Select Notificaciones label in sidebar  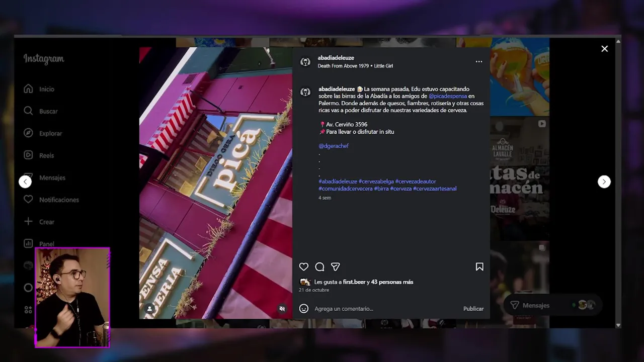point(59,200)
